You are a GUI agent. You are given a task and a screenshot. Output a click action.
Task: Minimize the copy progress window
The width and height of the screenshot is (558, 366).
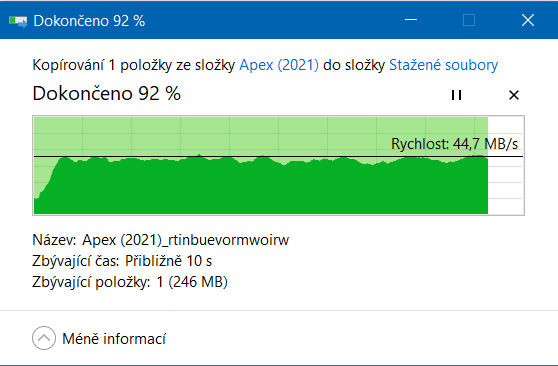411,20
